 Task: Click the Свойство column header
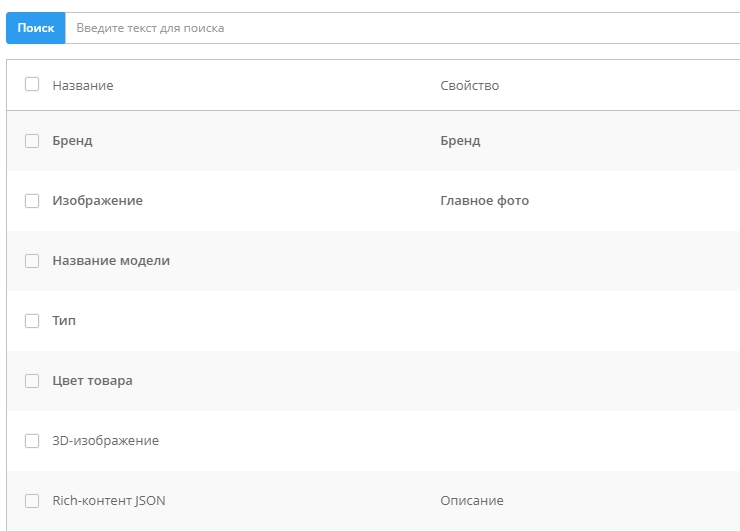pos(469,86)
